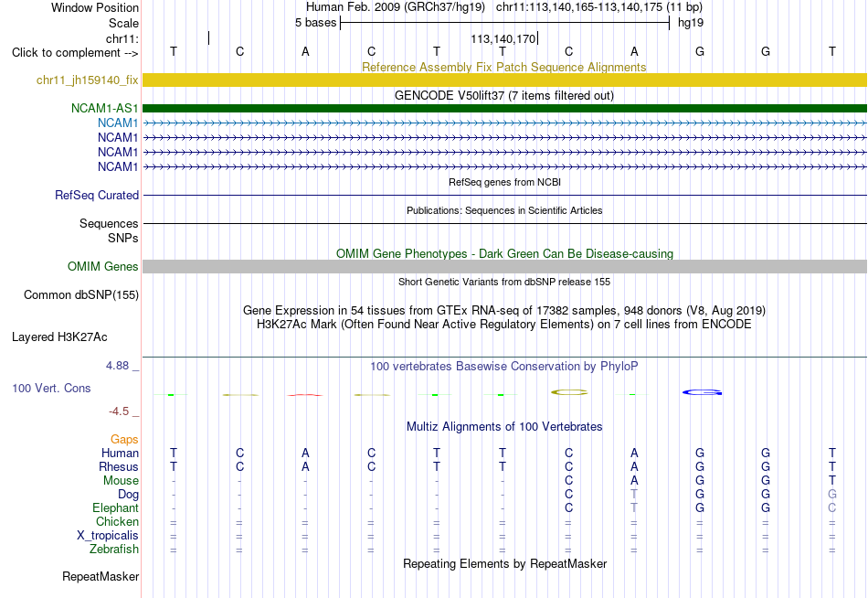Screen dimensions: 868x598
Task: Click the red A logo in PhyloP track
Action: (x=305, y=395)
